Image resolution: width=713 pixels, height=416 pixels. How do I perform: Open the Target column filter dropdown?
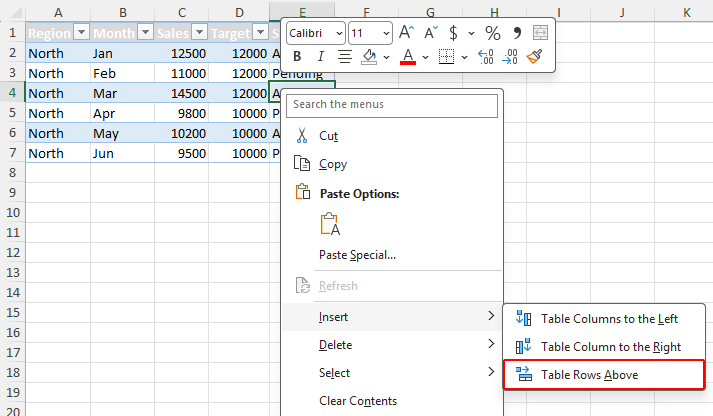click(261, 32)
